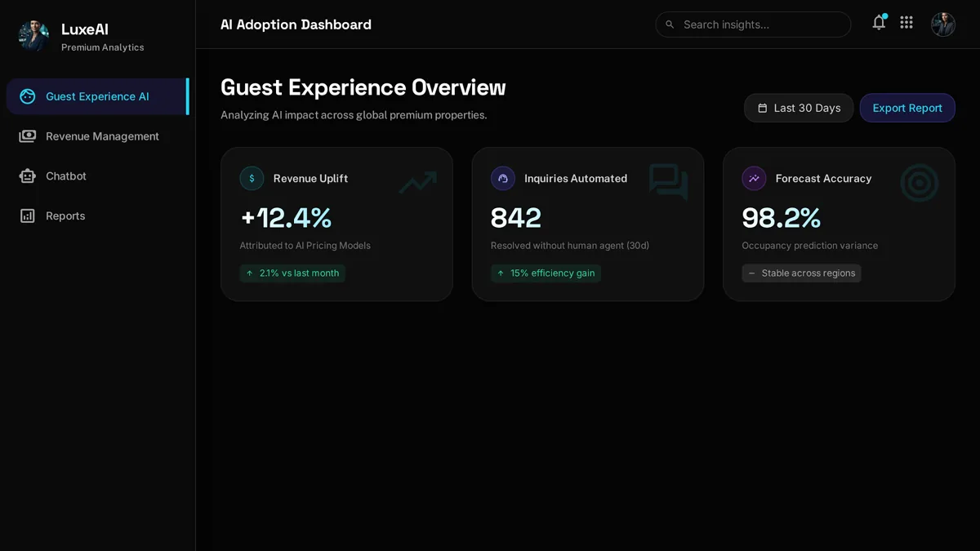980x551 pixels.
Task: Click the 98.2% accuracy value
Action: pyautogui.click(x=782, y=218)
